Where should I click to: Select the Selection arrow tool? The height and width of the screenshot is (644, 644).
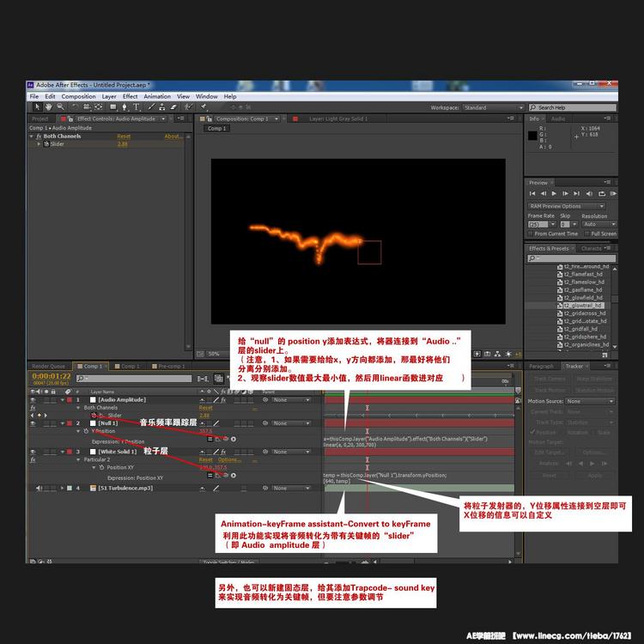pos(37,107)
